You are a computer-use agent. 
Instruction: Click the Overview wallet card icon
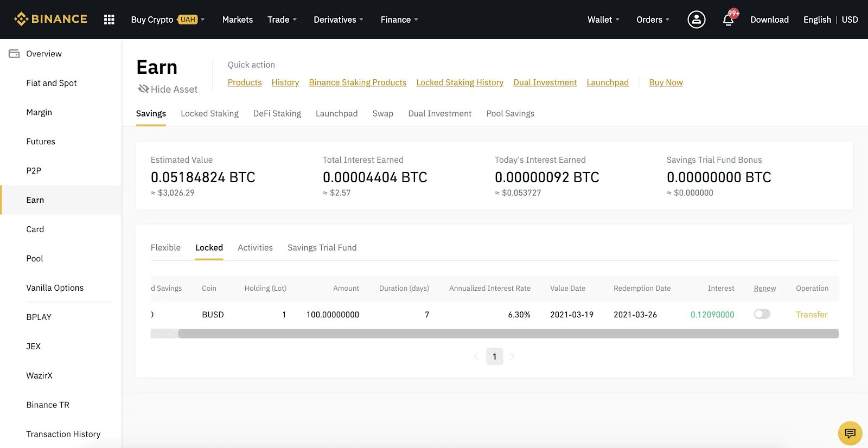pyautogui.click(x=14, y=54)
